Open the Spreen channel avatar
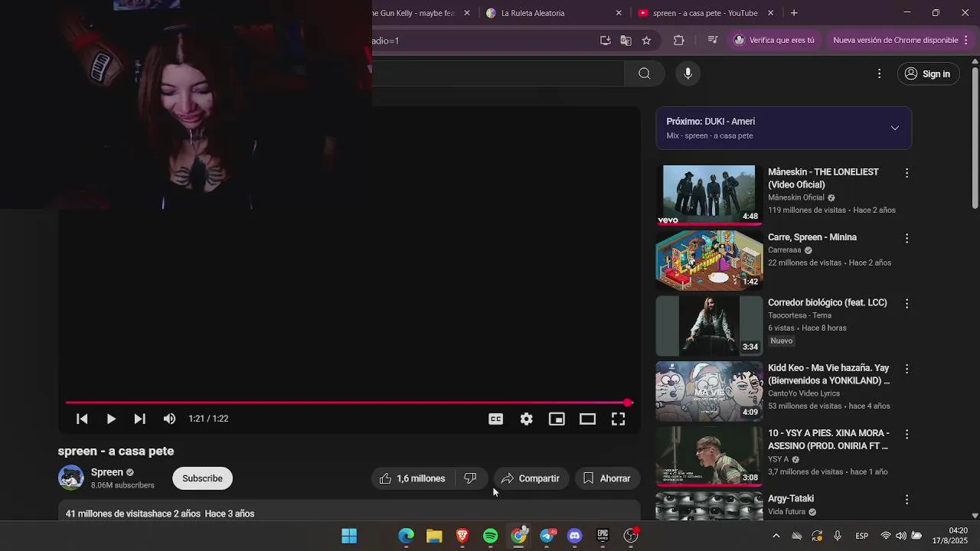The image size is (980, 551). [x=71, y=478]
